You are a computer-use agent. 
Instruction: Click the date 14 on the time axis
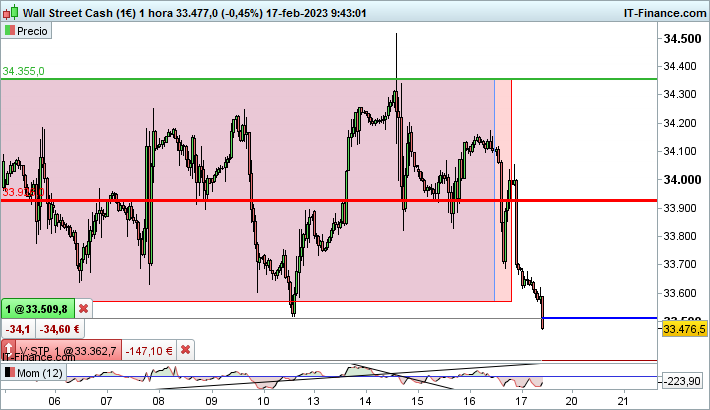(365, 401)
